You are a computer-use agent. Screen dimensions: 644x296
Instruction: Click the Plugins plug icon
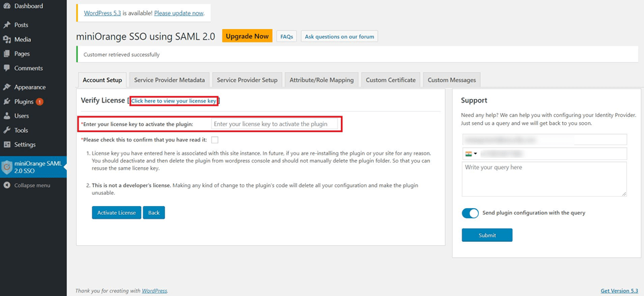tap(7, 102)
